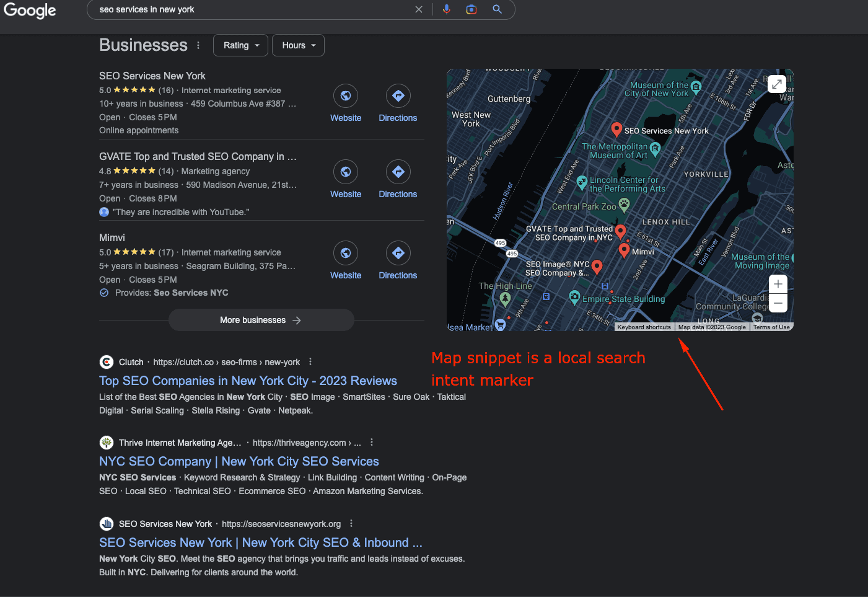Click the YouTube review quote for GVATE
868x597 pixels.
(x=181, y=212)
